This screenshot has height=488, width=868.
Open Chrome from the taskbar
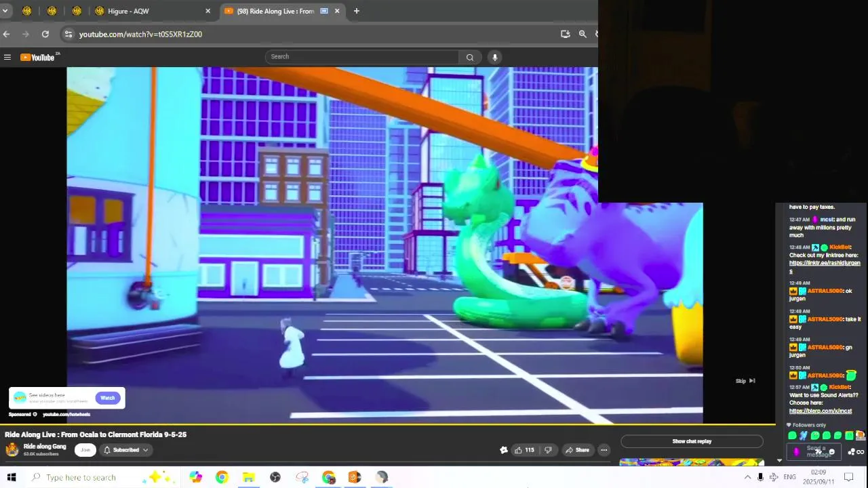coord(222,477)
